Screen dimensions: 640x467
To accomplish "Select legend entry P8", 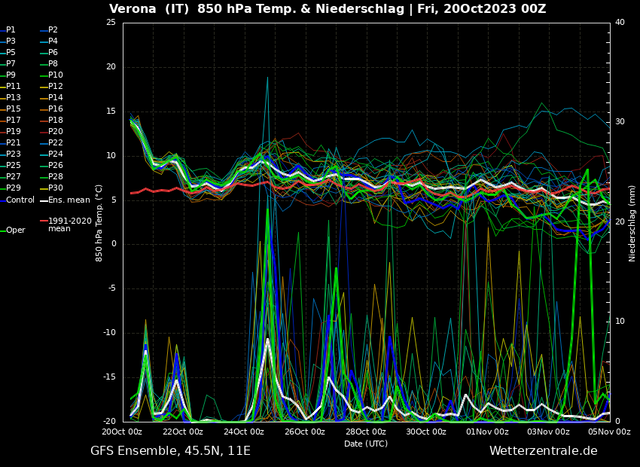I will point(49,64).
